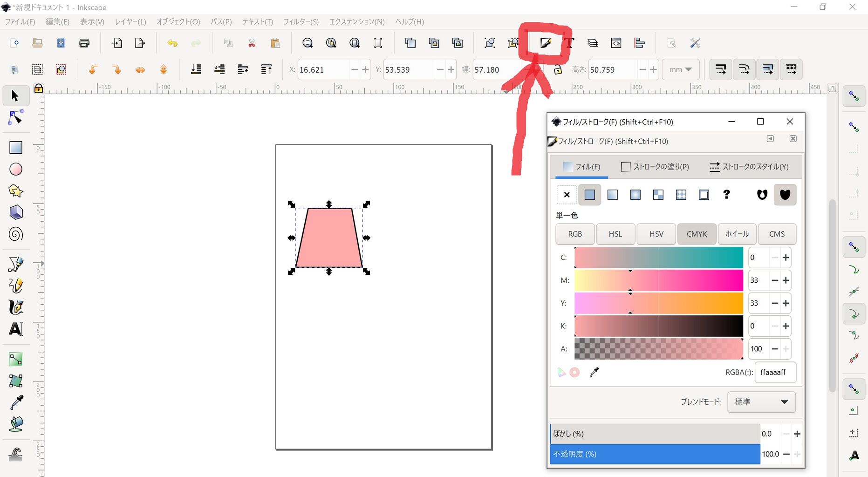Switch to Stroke style tab

(x=749, y=167)
